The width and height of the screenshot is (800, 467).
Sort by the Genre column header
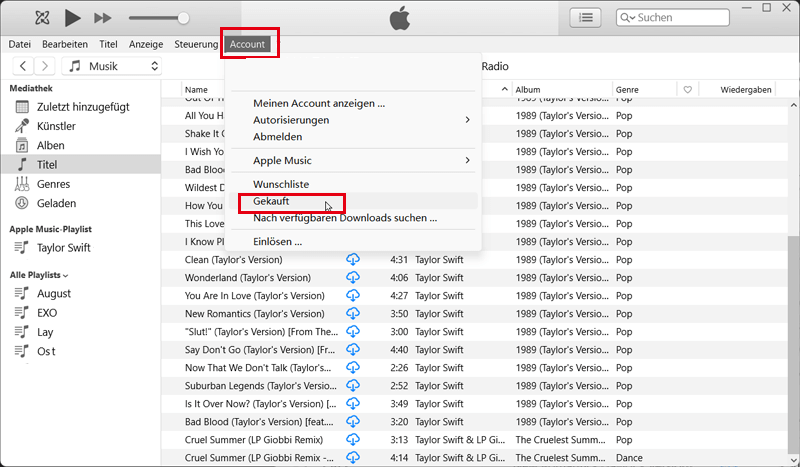tap(627, 90)
